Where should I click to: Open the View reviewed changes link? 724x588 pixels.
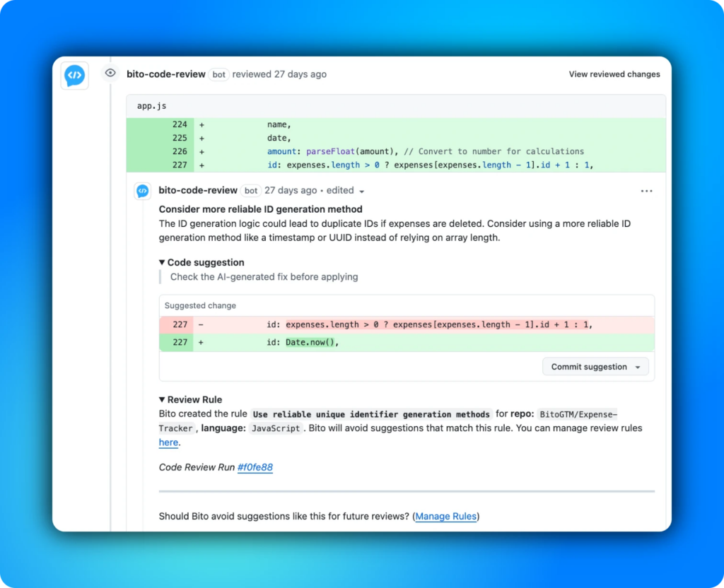tap(614, 73)
